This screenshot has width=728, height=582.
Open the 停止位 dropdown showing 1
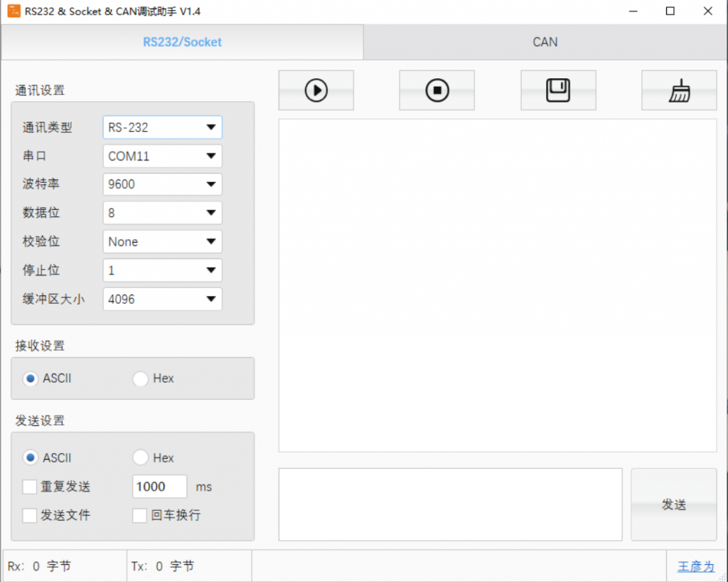(x=163, y=270)
